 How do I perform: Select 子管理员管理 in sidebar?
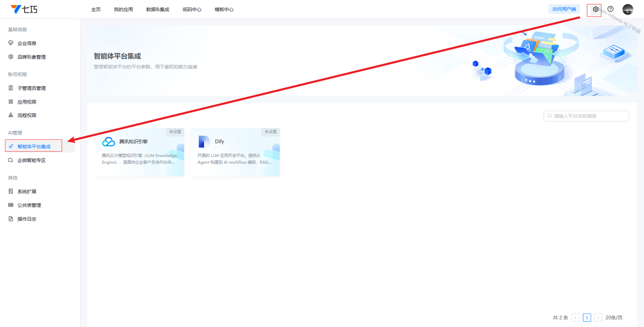[x=31, y=88]
